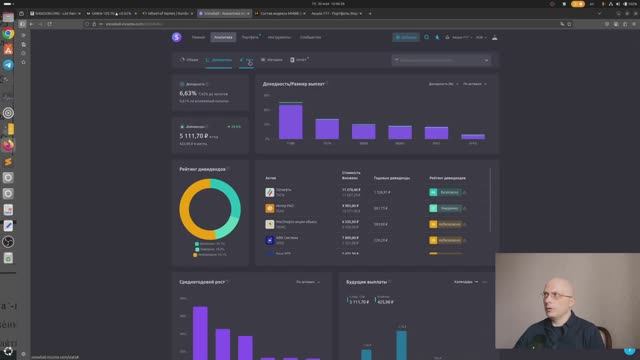Click the АФК Система logo in assets table
Image resolution: width=640 pixels, height=360 pixels.
click(x=270, y=240)
